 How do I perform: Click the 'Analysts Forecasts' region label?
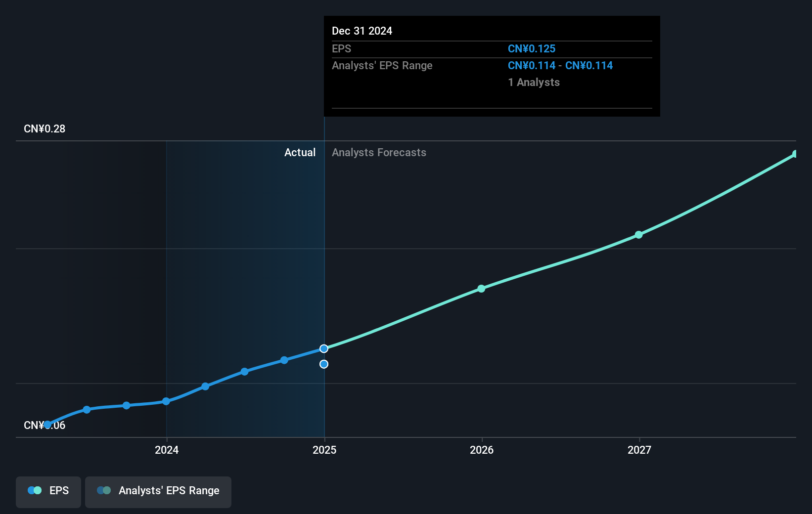[379, 153]
